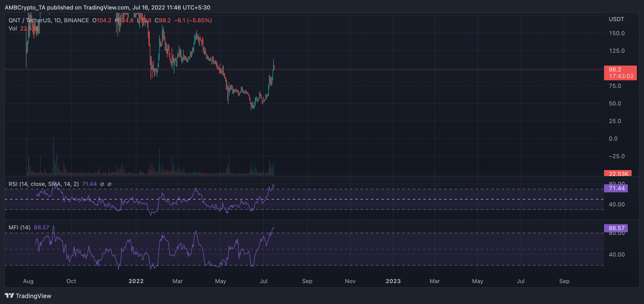Click the second ∅ symbol beside the RSI value
The height and width of the screenshot is (304, 644).
tap(109, 184)
